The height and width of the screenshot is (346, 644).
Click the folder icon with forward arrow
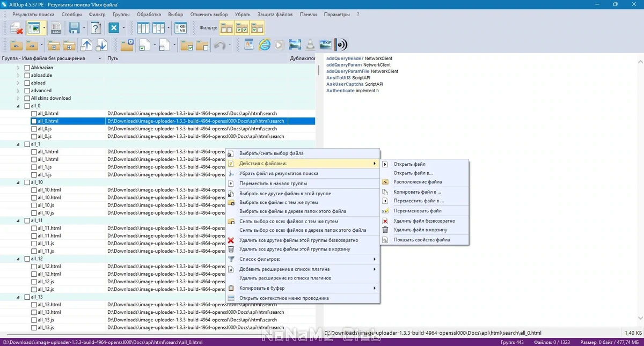[x=32, y=46]
